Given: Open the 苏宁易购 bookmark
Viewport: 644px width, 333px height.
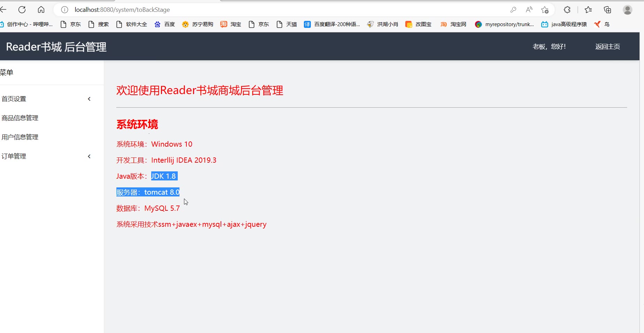Looking at the screenshot, I should [198, 24].
